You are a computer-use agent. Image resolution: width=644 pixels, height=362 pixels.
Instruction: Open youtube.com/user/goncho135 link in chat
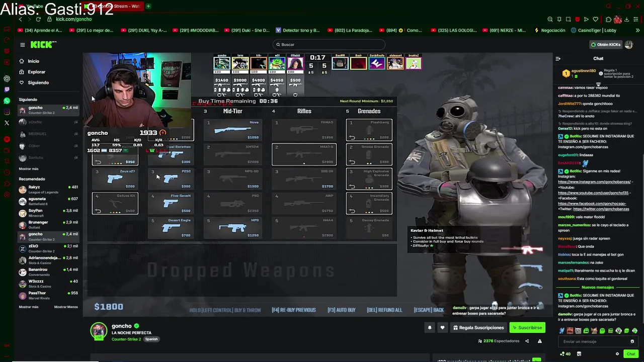pos(594,193)
